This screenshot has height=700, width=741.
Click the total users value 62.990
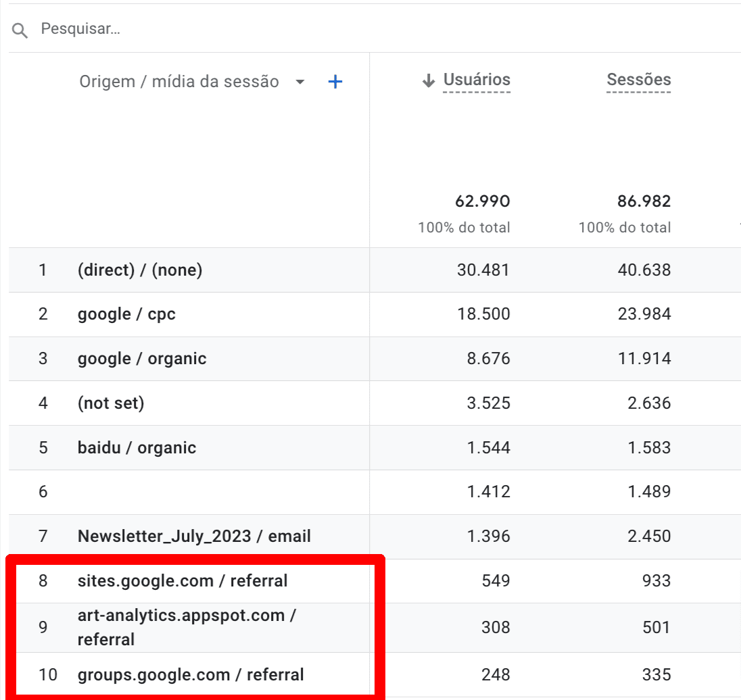coord(482,201)
